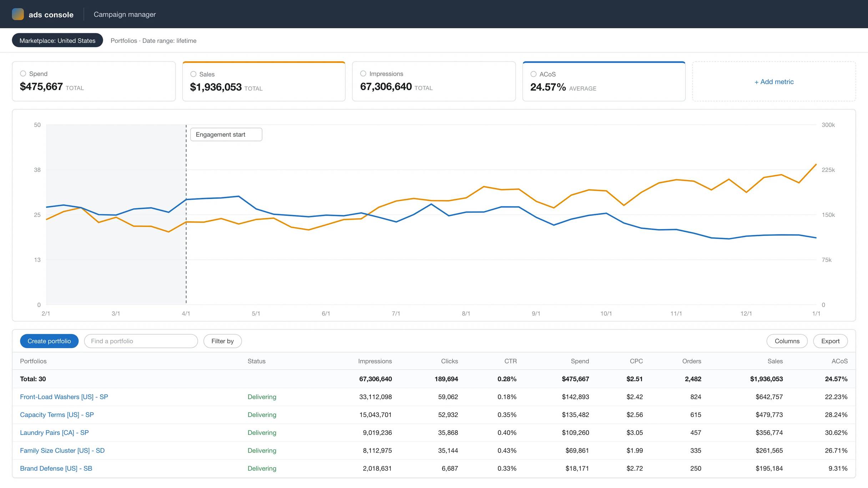Add a new metric card

(774, 82)
